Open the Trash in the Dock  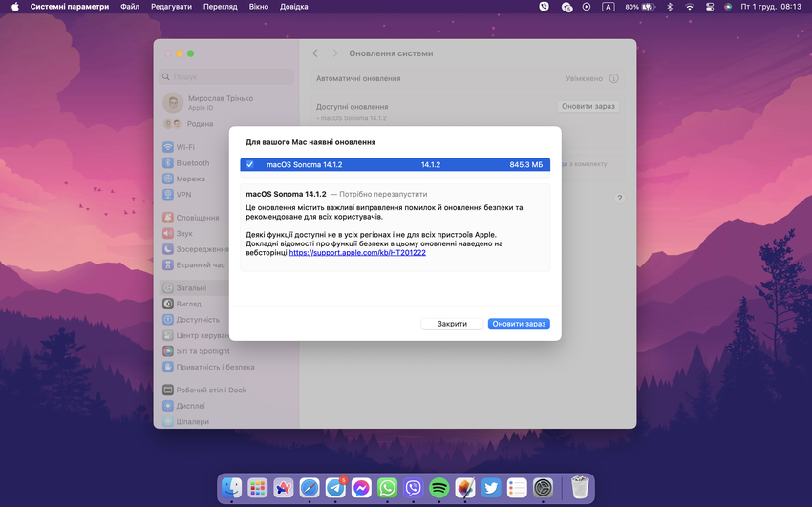[580, 488]
